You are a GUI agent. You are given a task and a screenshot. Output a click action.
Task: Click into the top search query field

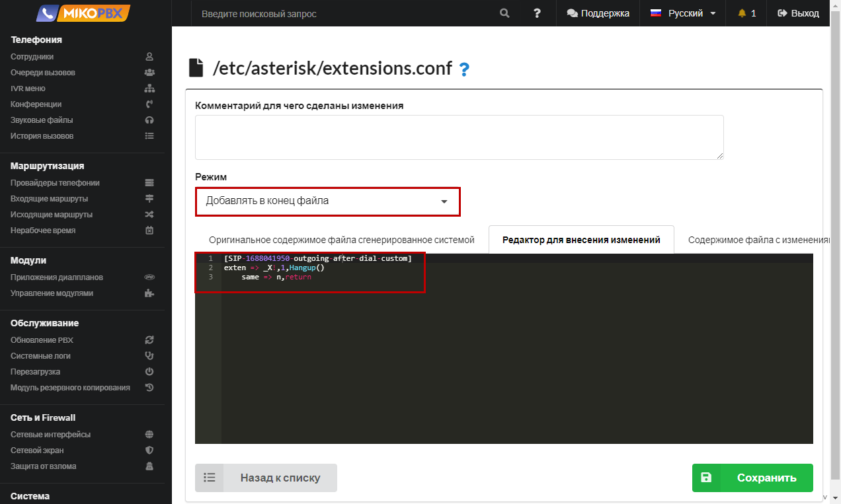click(x=344, y=13)
